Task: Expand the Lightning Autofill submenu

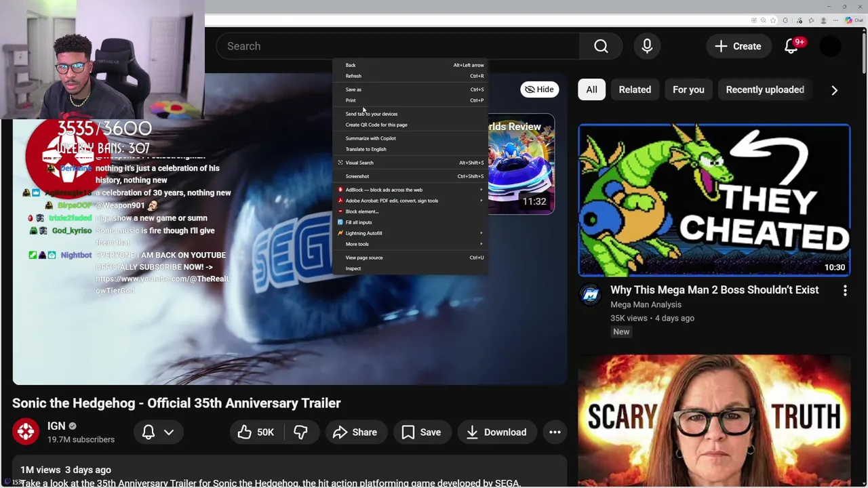Action: (410, 233)
